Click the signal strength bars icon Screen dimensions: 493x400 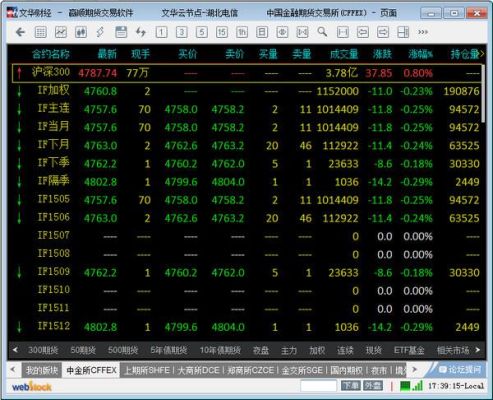[417, 386]
